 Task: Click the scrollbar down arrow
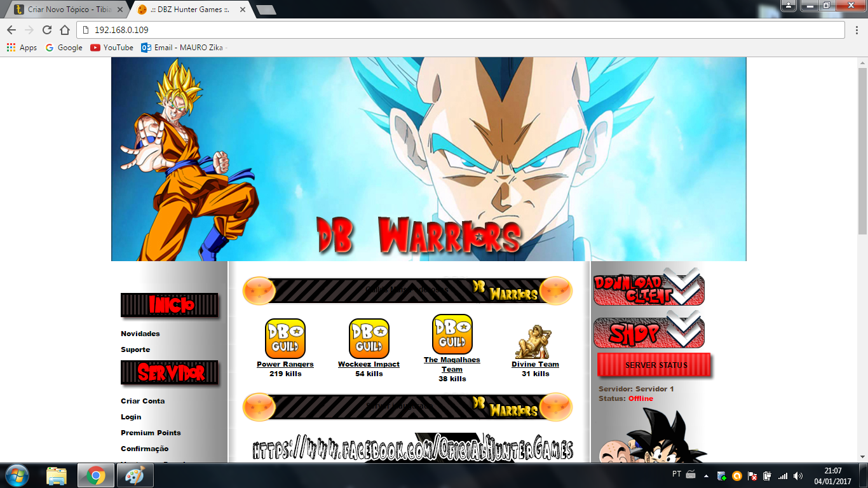[862, 457]
